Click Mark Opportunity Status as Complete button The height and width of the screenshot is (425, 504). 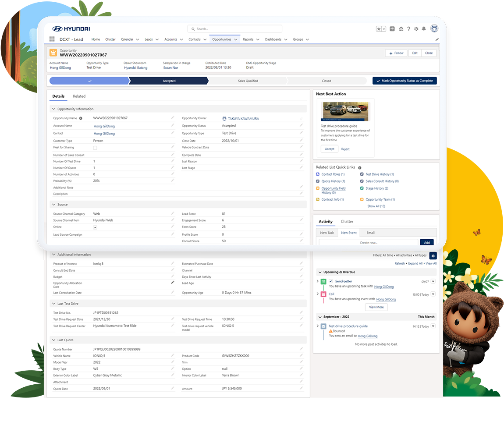point(405,81)
